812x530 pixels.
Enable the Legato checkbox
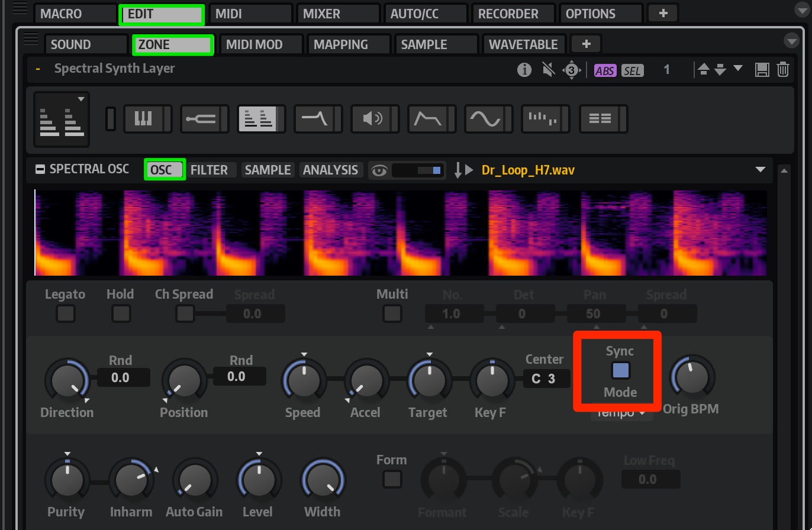coord(65,313)
